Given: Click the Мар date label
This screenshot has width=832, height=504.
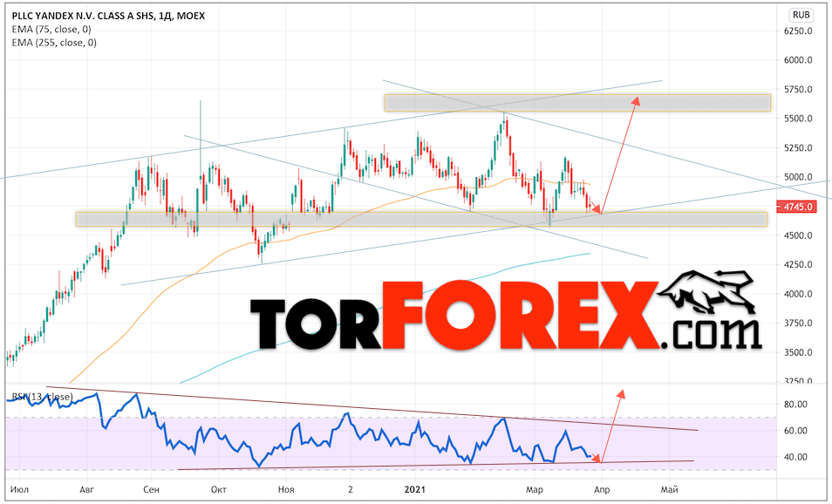Looking at the screenshot, I should pos(535,489).
